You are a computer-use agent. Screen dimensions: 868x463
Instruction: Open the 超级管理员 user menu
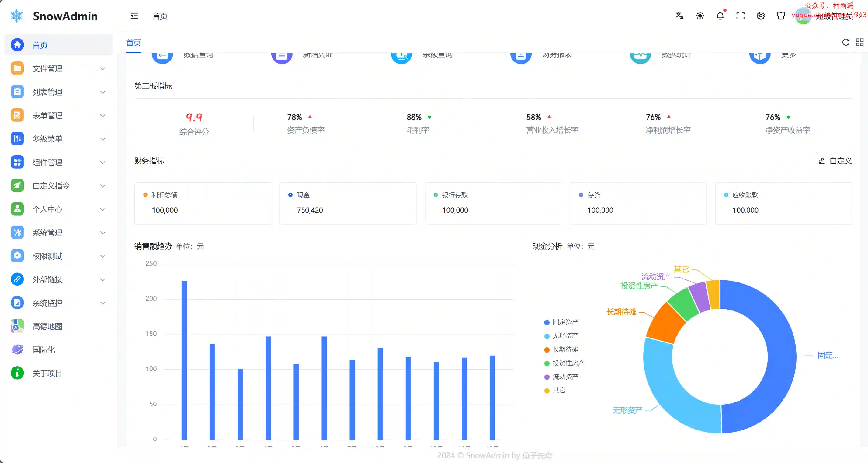[834, 16]
